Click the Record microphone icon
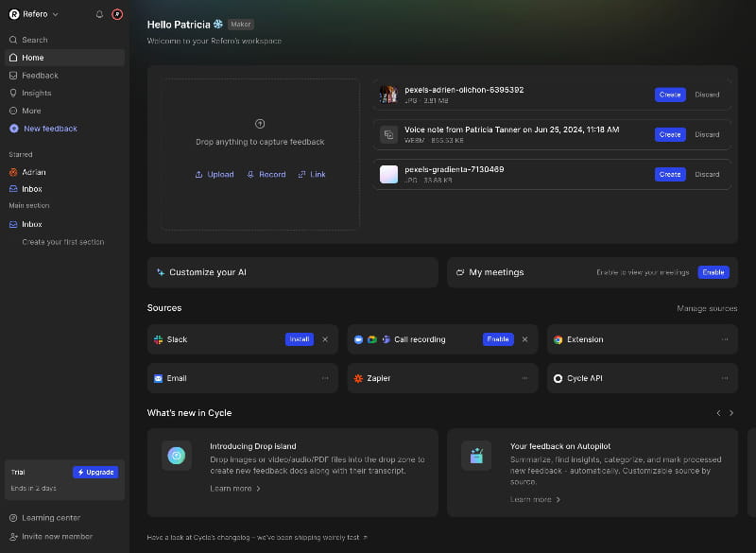 click(x=251, y=174)
